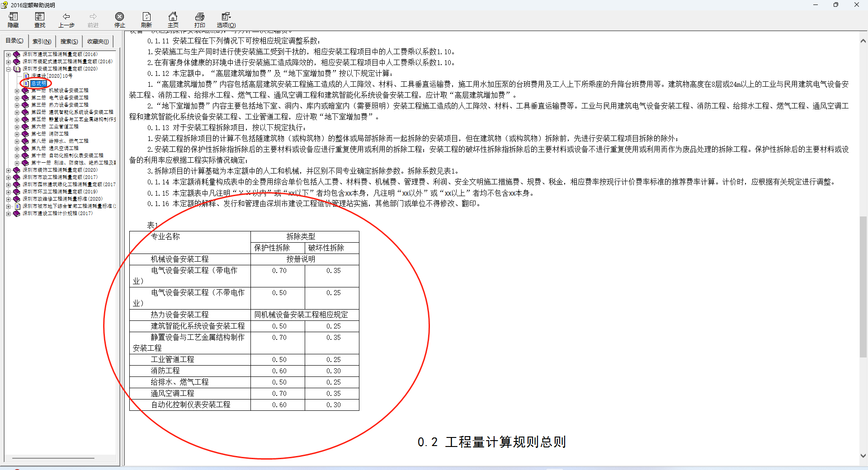Click the 0.2 工程量计算规则总则 heading
This screenshot has height=470, width=868.
[x=491, y=442]
